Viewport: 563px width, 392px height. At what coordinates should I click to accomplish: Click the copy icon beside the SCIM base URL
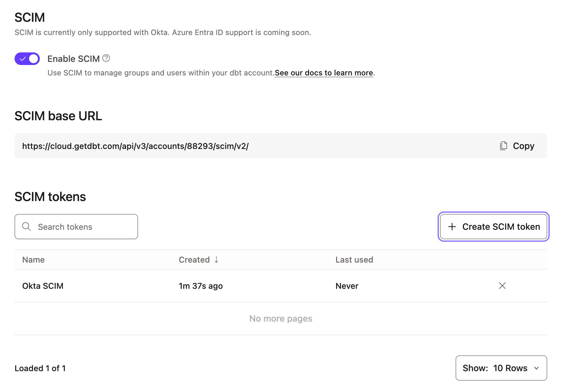503,146
